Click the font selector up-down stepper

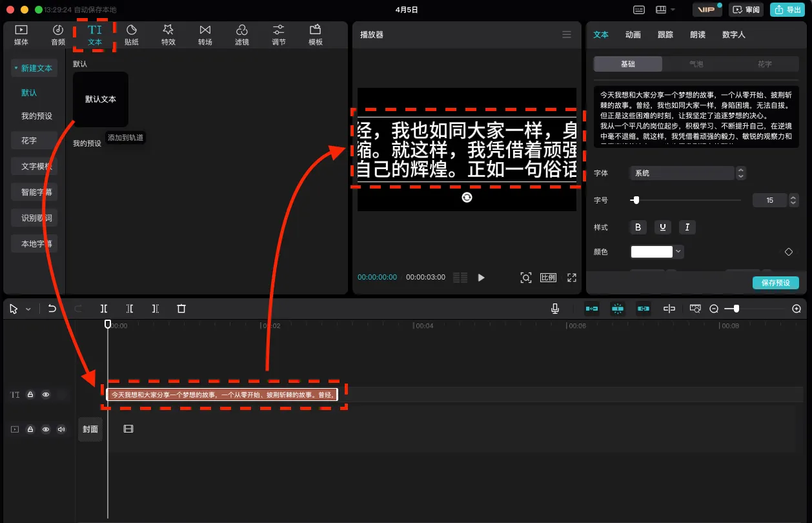click(741, 173)
